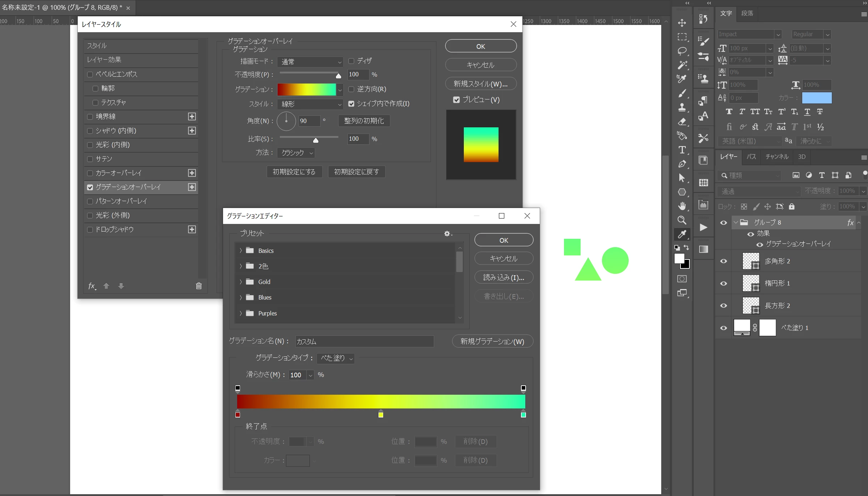Switch to the チャンネル tab
This screenshot has width=868, height=496.
tap(777, 157)
